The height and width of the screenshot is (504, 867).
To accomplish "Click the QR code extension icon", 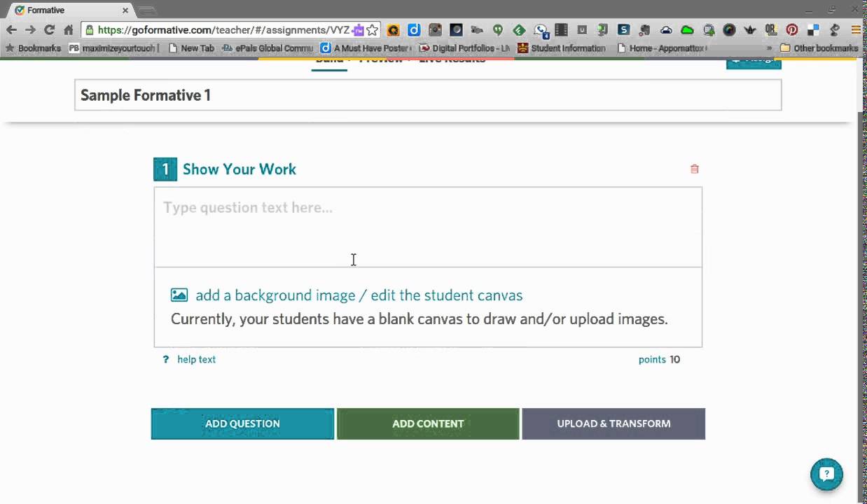I will tap(771, 30).
